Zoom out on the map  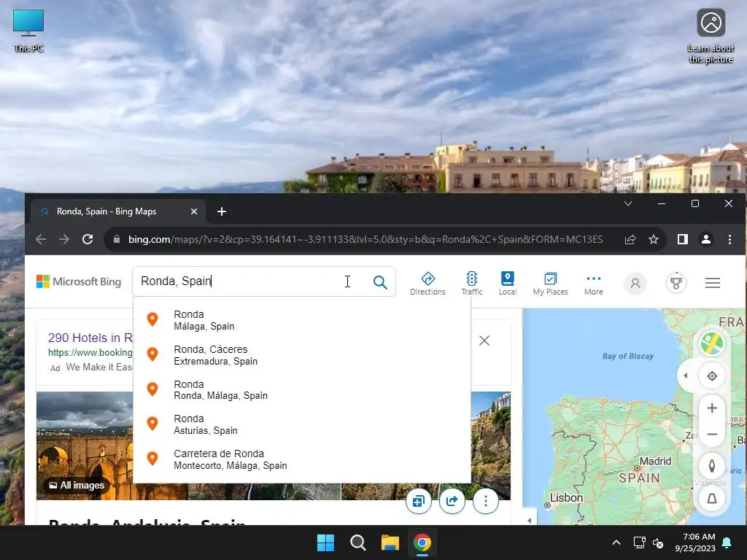pos(712,435)
